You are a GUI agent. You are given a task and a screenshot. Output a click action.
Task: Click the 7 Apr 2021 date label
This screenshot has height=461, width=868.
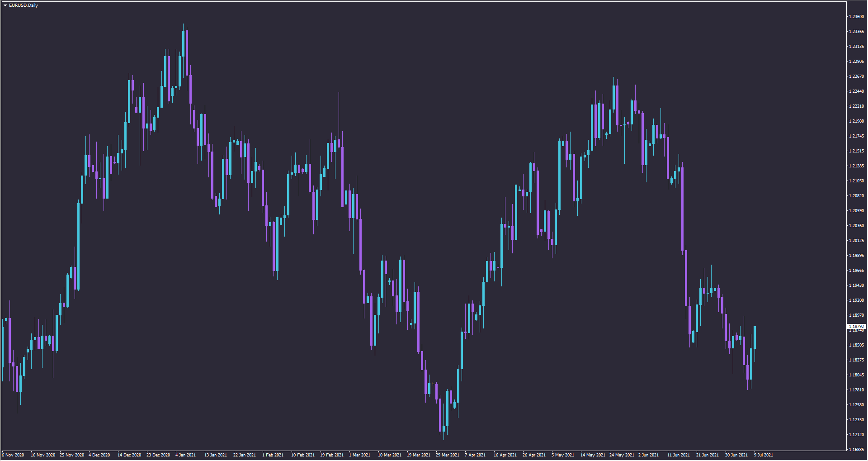point(475,455)
